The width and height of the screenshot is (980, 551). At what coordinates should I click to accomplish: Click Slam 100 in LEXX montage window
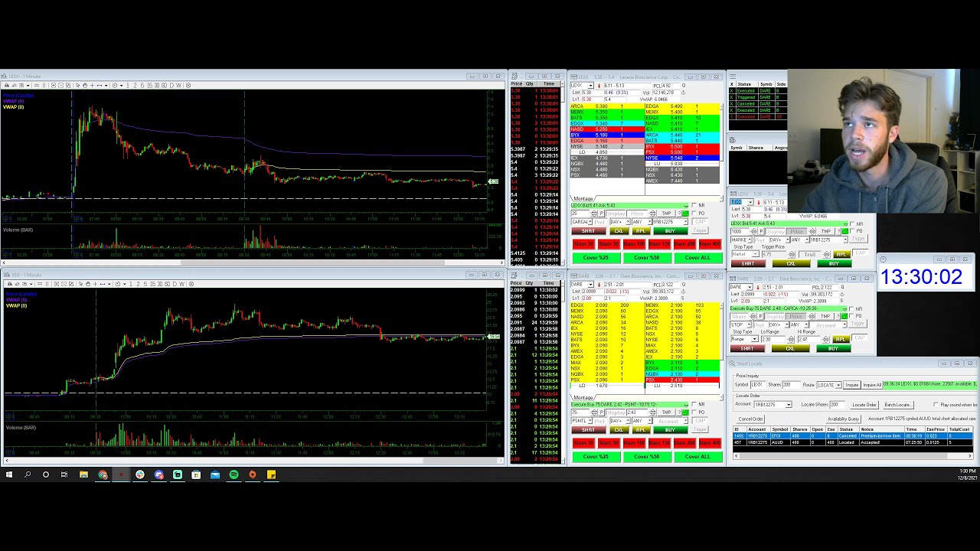[634, 244]
